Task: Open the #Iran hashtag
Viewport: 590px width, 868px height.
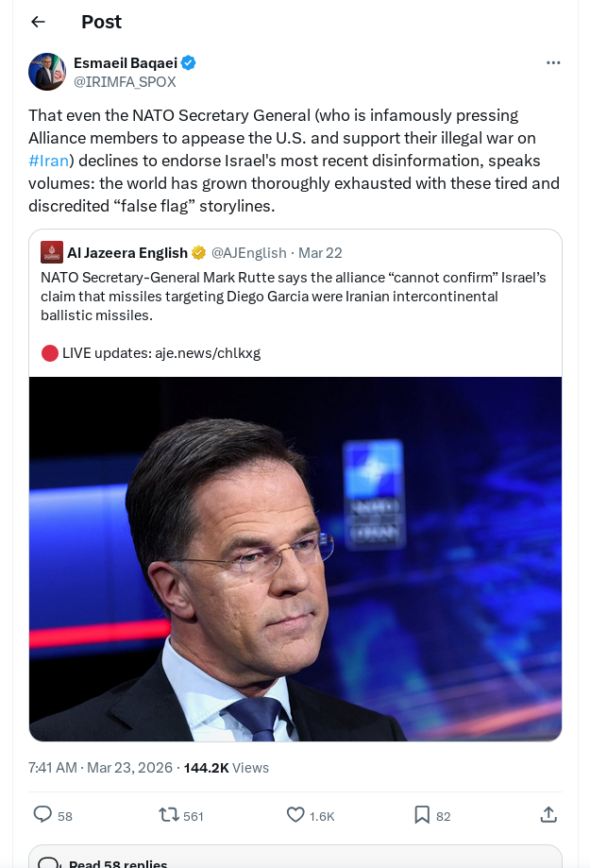Action: point(48,161)
